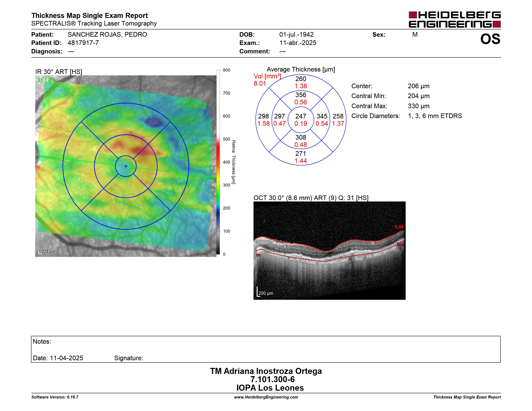Click circle diameters '1, 3, 6 mm ETDRS'
532x411 pixels.
(435, 116)
